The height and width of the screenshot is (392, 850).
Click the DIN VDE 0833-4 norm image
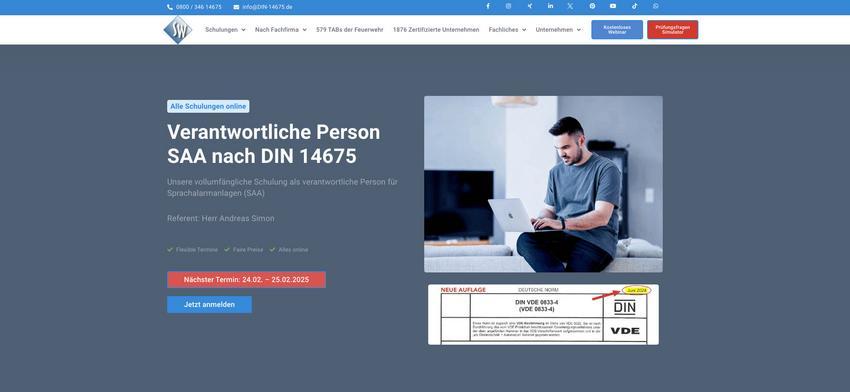tap(543, 314)
